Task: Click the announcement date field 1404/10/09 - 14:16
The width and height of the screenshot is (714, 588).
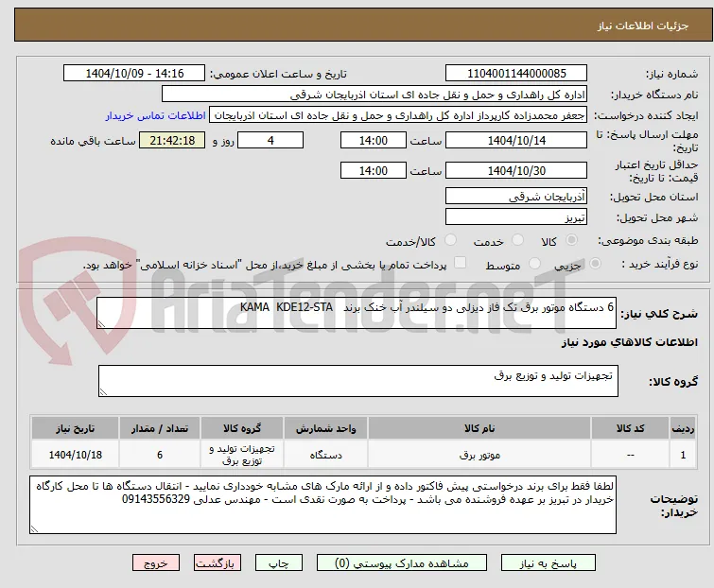Action: pos(134,74)
